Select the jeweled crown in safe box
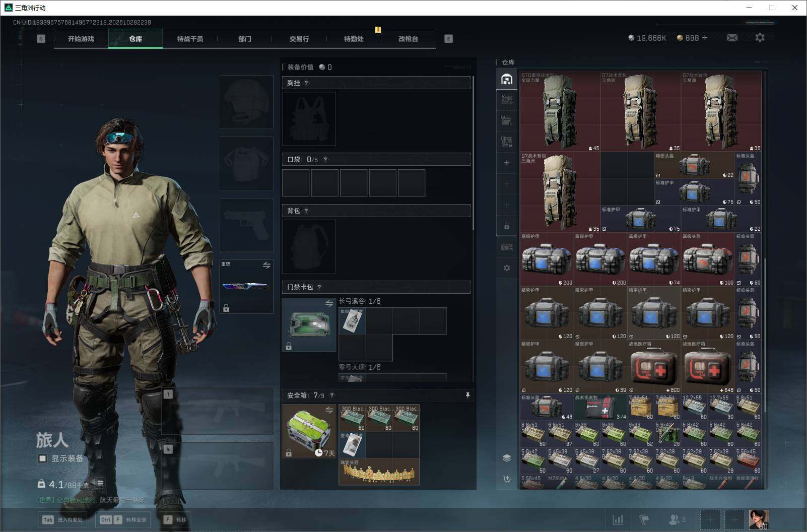This screenshot has height=532, width=807. coord(379,472)
